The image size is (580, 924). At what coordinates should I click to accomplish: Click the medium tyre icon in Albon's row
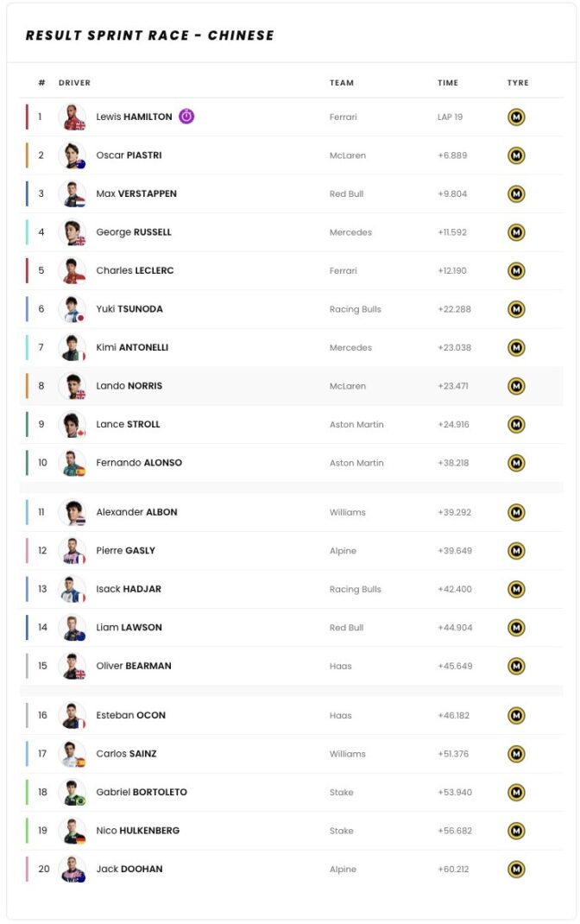coord(516,513)
